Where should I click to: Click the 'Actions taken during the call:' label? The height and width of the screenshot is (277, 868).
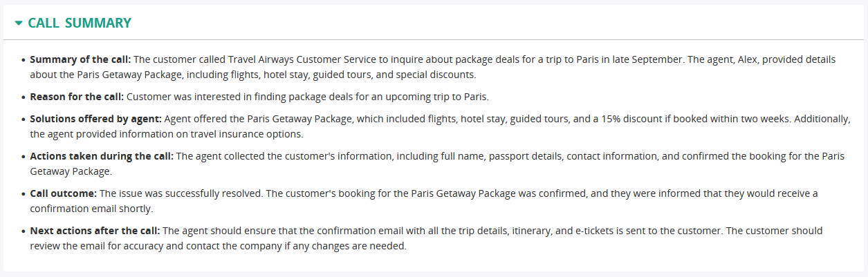coord(102,156)
